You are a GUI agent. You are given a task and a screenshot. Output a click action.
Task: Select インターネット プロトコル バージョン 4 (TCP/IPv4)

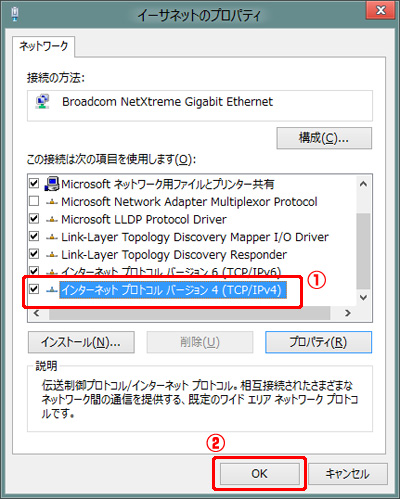coord(173,290)
